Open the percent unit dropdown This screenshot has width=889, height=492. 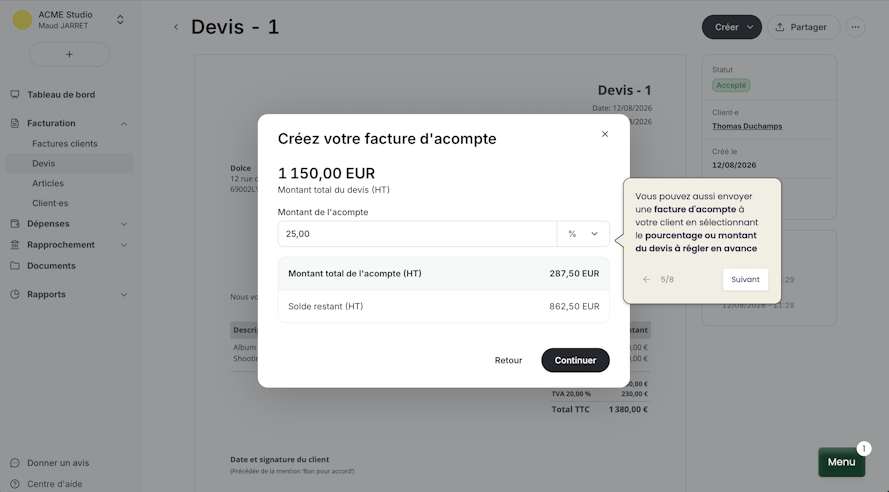(583, 234)
